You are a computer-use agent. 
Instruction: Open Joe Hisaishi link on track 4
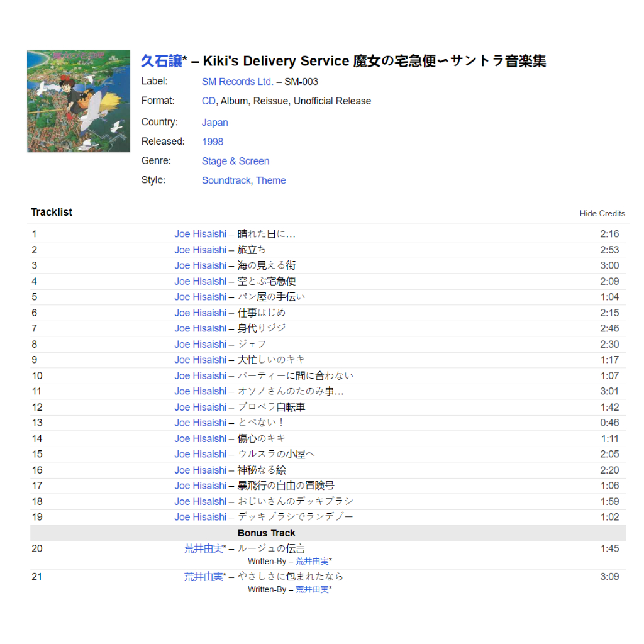pyautogui.click(x=201, y=281)
